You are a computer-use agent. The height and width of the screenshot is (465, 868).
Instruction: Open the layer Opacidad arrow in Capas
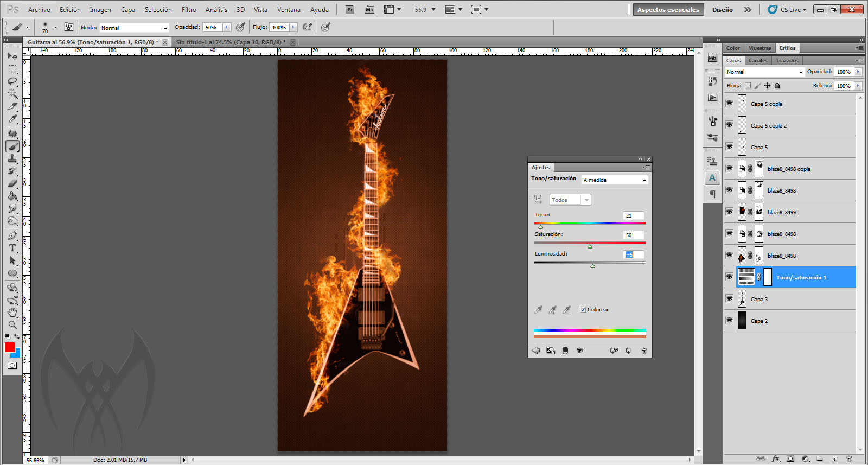click(x=858, y=72)
